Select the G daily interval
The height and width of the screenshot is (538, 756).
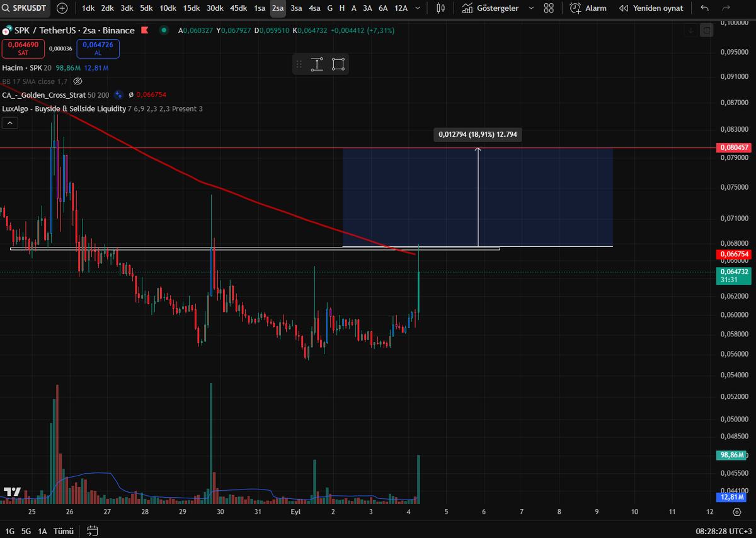click(330, 8)
